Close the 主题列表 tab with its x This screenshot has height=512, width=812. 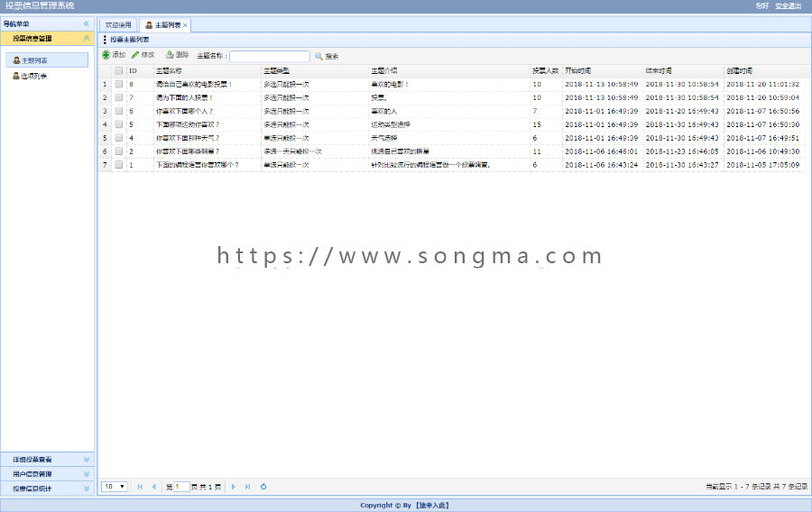point(185,25)
